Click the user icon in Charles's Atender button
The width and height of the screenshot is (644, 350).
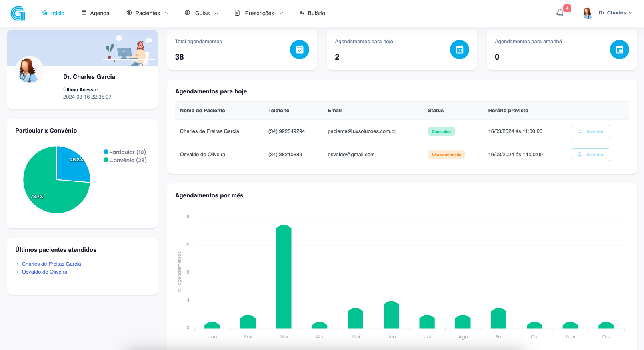coord(580,131)
